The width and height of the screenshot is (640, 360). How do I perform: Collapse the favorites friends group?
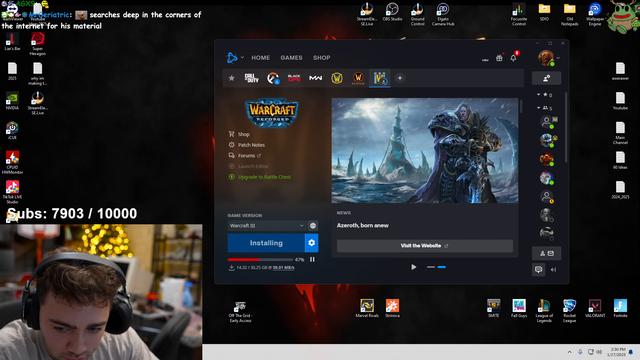[x=538, y=95]
